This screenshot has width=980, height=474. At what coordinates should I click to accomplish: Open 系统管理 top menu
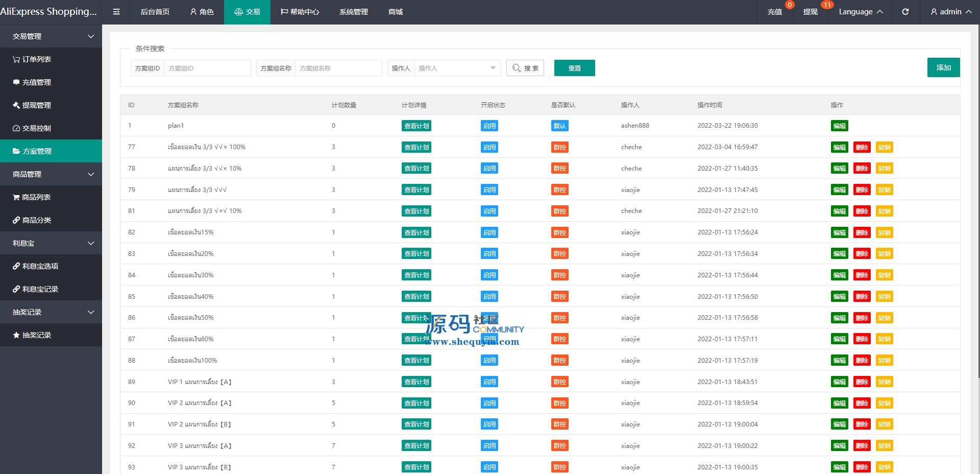[x=354, y=12]
